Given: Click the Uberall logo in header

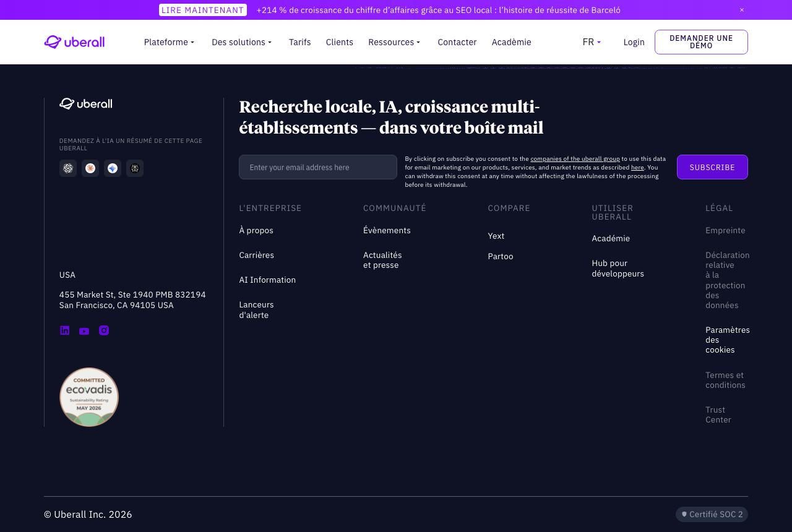Looking at the screenshot, I should (74, 42).
